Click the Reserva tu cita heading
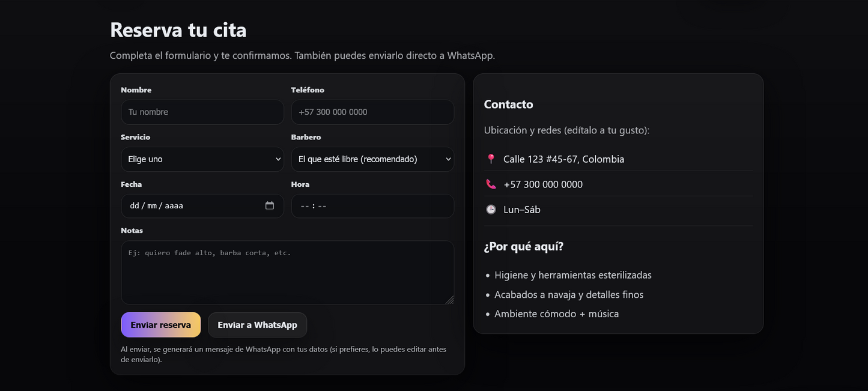This screenshot has height=391, width=868. (x=178, y=29)
